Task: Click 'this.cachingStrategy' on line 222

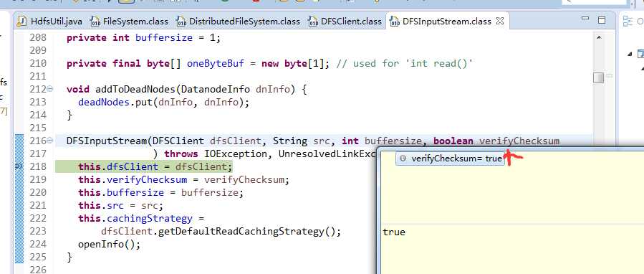Action: 135,218
